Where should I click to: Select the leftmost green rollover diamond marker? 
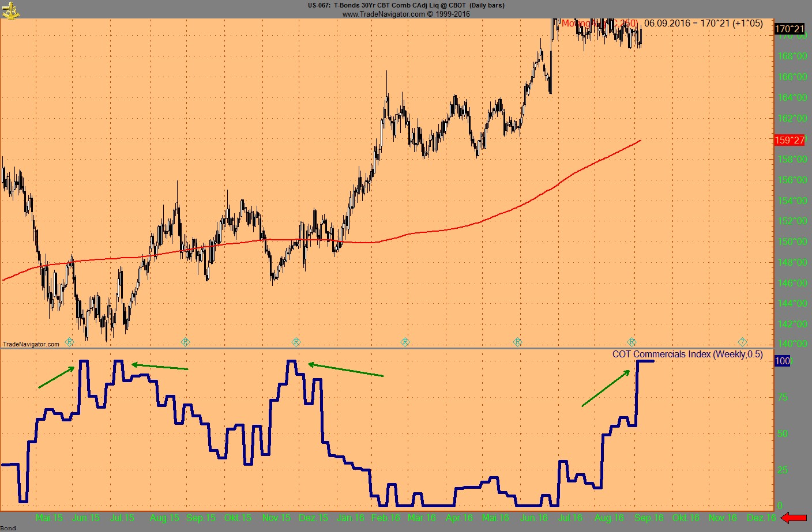(70, 342)
